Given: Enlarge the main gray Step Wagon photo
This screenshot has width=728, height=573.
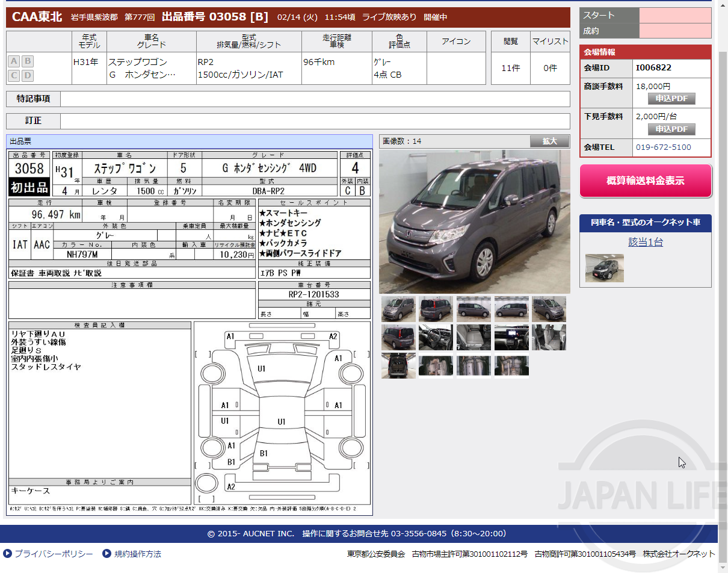Looking at the screenshot, I should 474,223.
